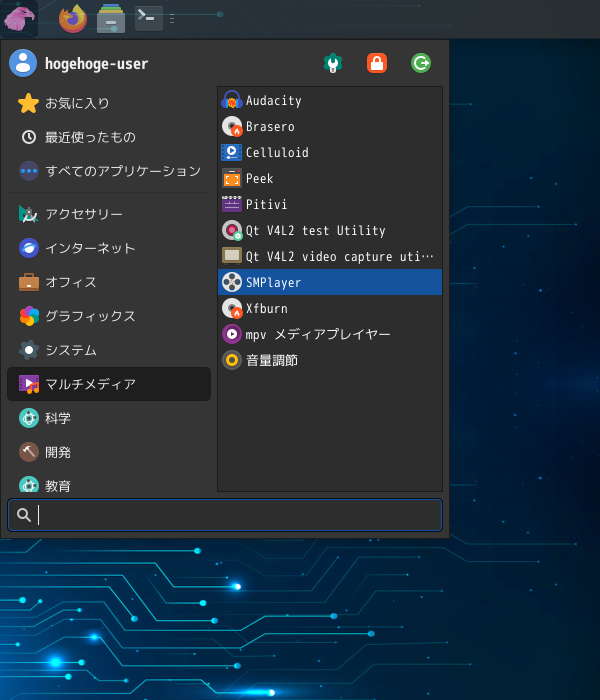
Task: Click the green log out icon
Action: (421, 63)
